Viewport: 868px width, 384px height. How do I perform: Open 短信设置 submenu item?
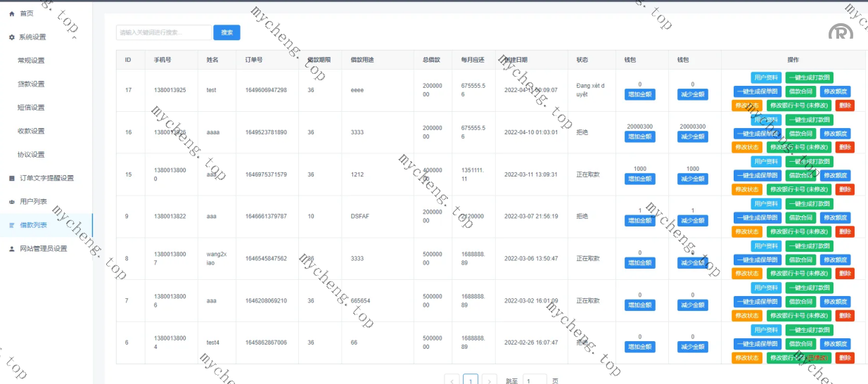[31, 108]
